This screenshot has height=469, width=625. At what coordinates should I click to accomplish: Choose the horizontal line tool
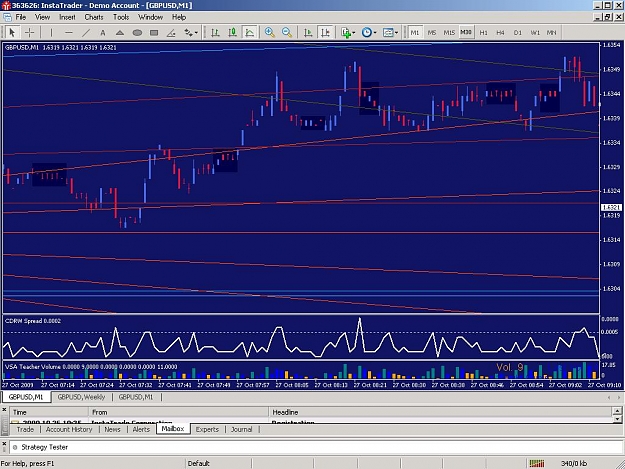pos(69,33)
